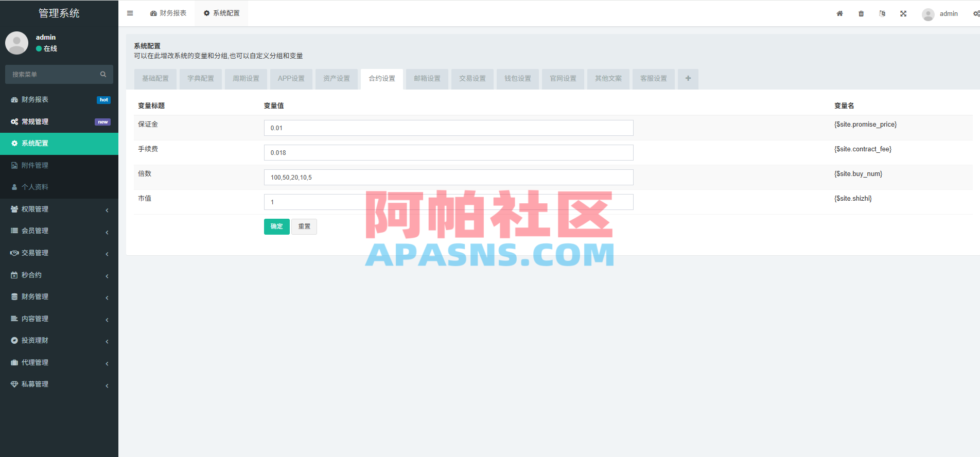Click the search magnifier icon in sidebar

[x=103, y=74]
